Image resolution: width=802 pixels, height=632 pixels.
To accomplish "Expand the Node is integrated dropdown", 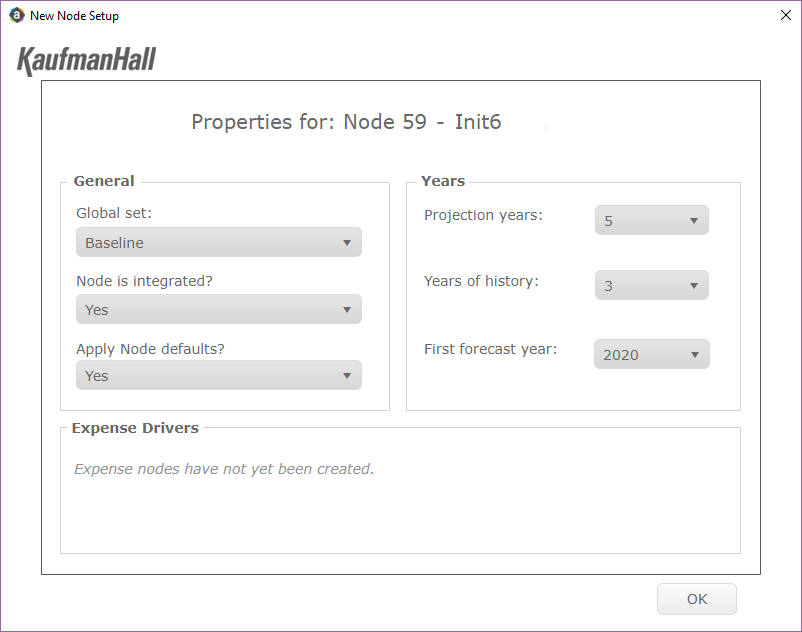I will point(219,309).
